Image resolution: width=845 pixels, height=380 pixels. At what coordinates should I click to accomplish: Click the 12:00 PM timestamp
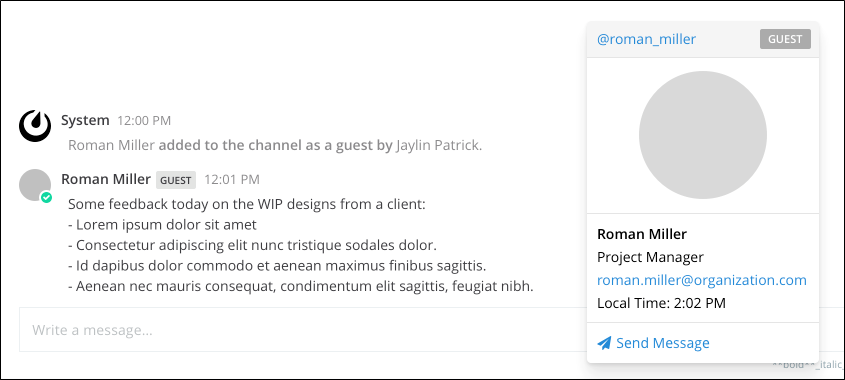coord(144,121)
